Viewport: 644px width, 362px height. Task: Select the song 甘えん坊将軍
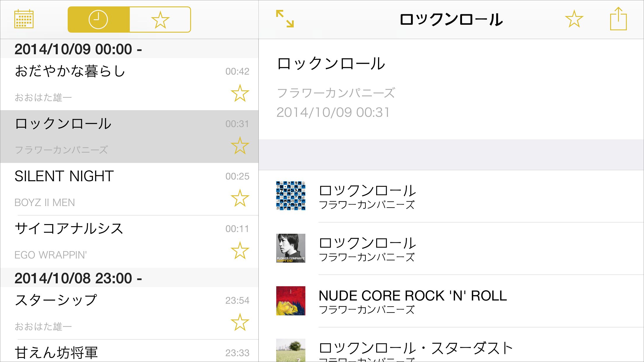coord(117,352)
